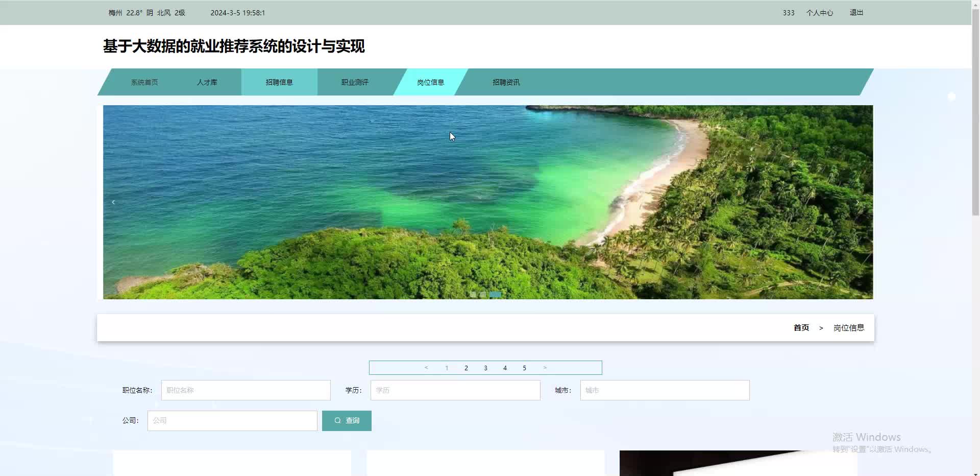Click the beach banner image
The height and width of the screenshot is (476, 980).
click(488, 202)
